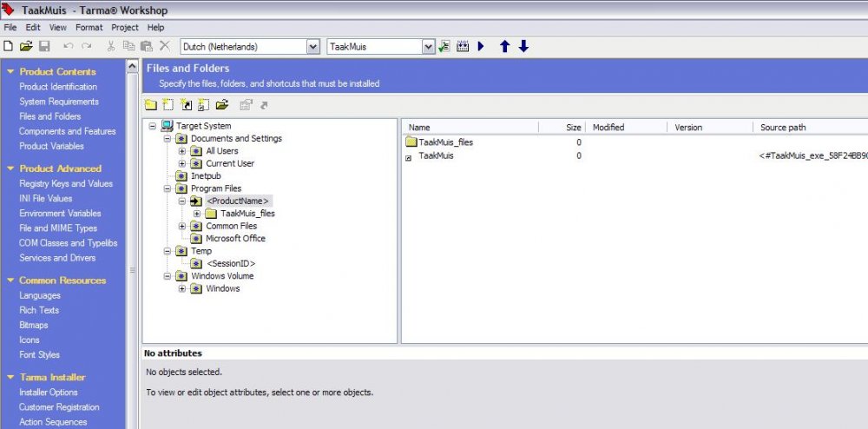Redo the last undone action

86,47
